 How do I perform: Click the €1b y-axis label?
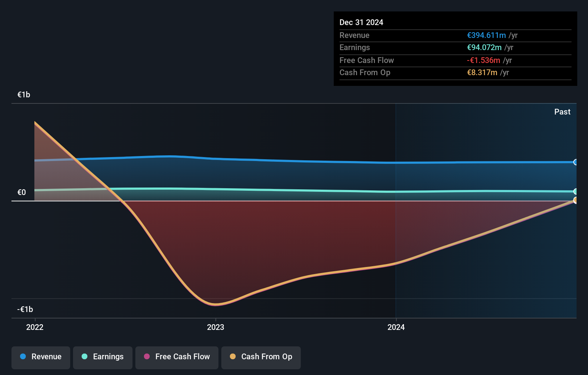click(x=24, y=95)
